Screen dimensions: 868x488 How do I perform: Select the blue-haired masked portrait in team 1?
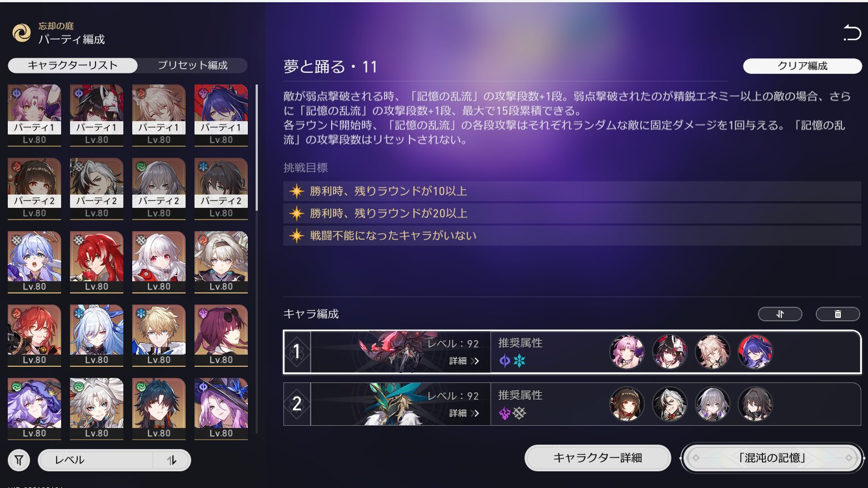pyautogui.click(x=755, y=352)
